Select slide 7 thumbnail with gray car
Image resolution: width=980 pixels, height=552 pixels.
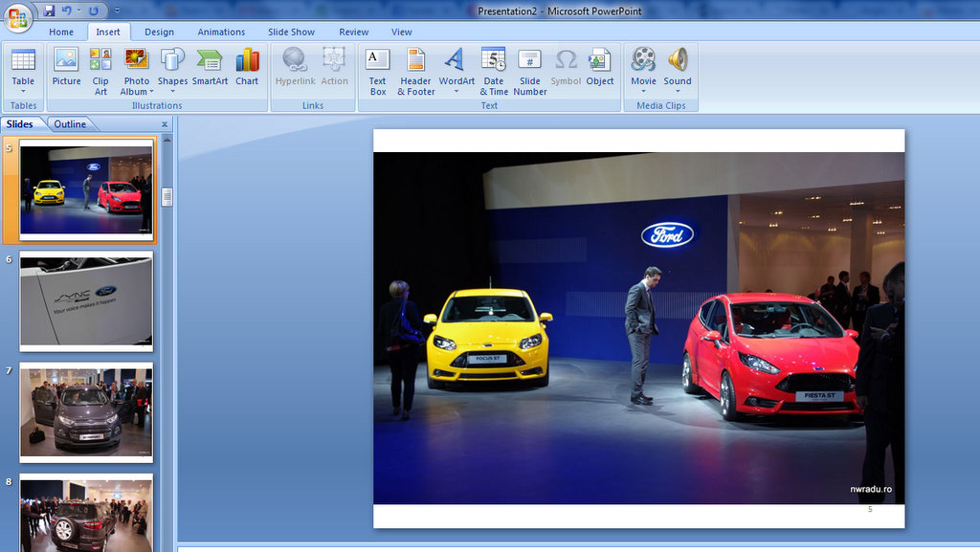pyautogui.click(x=86, y=412)
